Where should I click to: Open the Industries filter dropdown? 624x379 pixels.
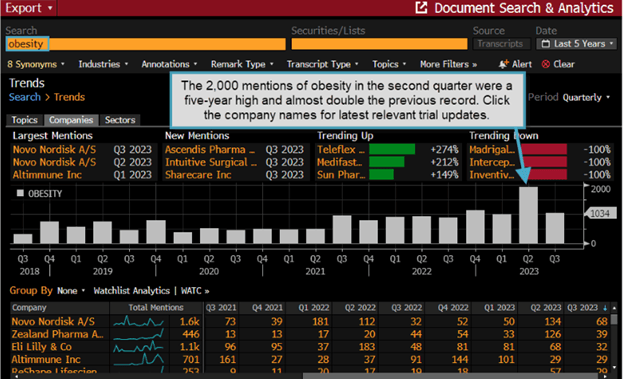point(103,64)
